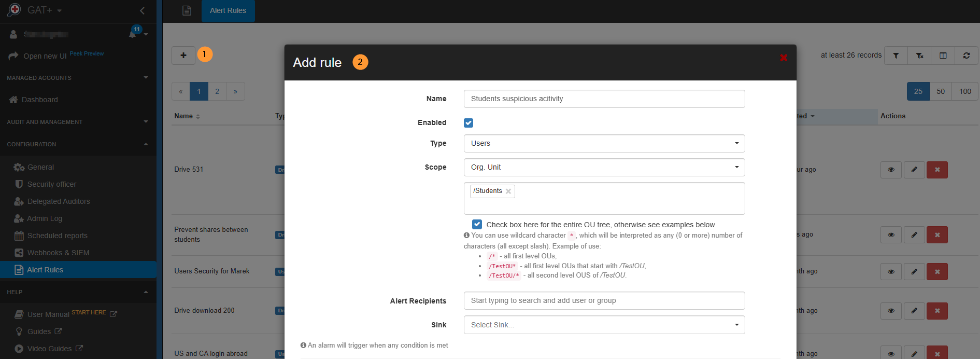
Task: Delete the Drive download 200 rule
Action: [x=937, y=311]
